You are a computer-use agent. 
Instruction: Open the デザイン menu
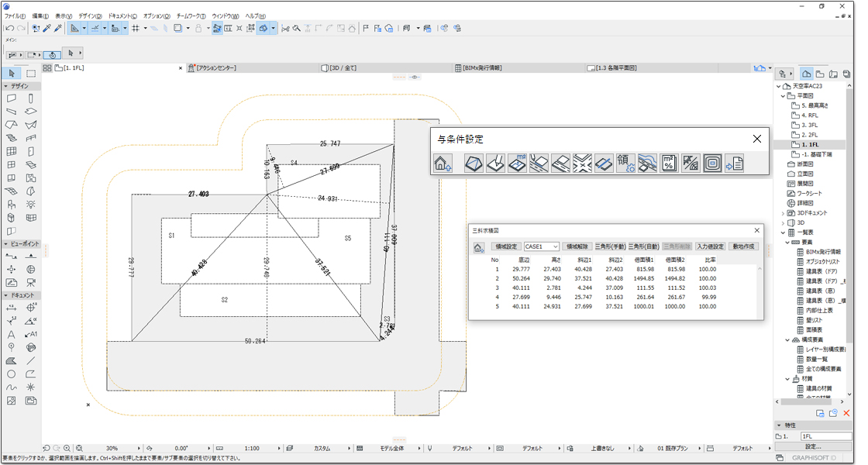90,16
